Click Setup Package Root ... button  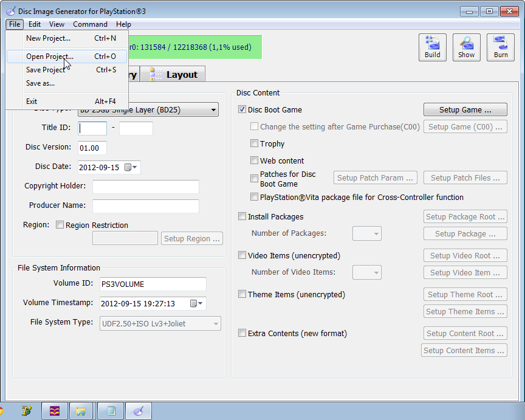pos(465,216)
